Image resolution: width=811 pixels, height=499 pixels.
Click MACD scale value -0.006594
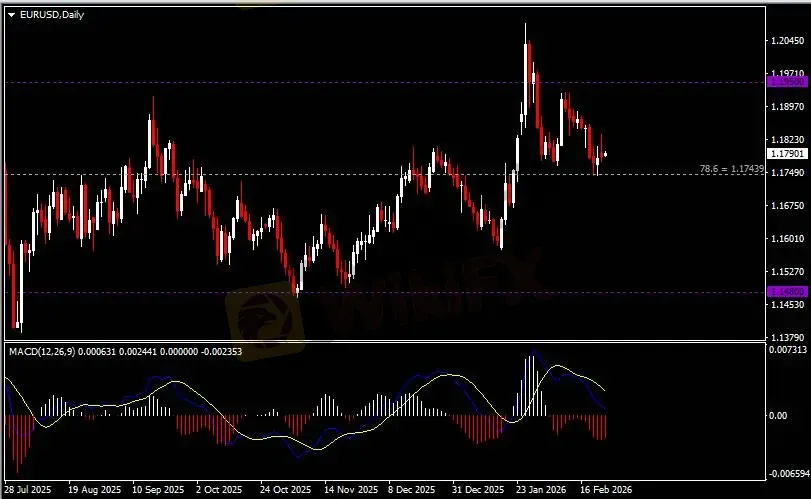788,474
